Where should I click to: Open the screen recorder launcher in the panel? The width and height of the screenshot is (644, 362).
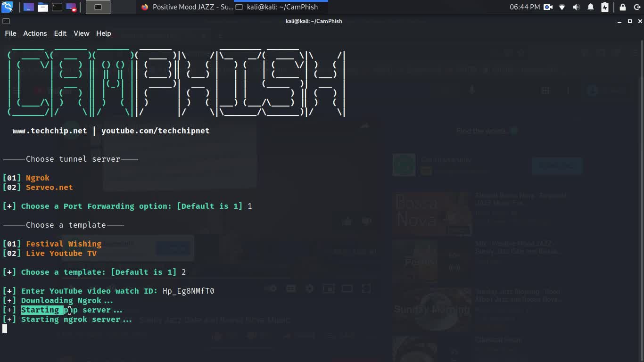pos(71,7)
